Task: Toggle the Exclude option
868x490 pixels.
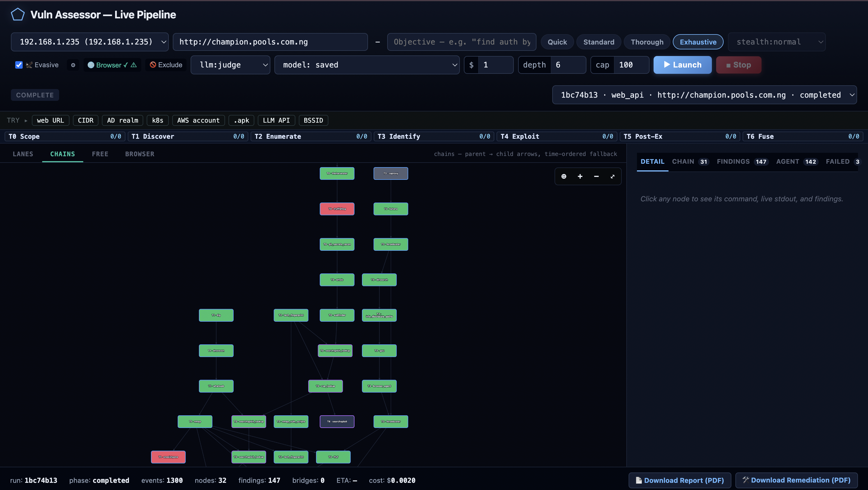Action: click(166, 65)
